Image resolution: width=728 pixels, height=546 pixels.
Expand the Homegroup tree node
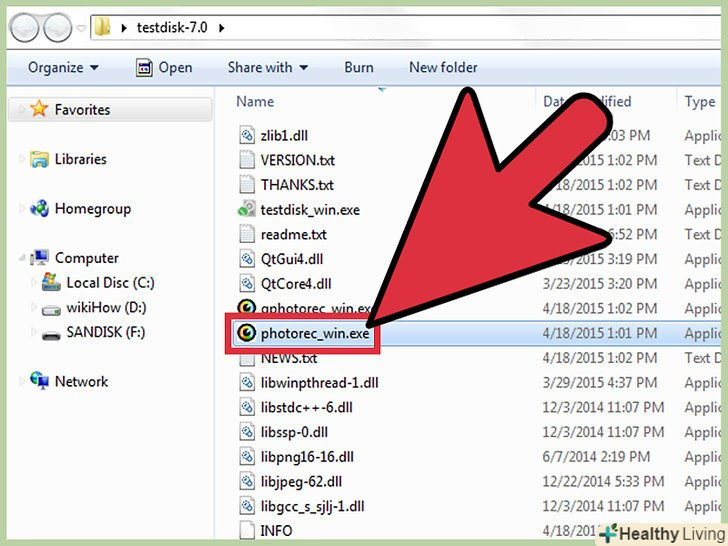coord(21,208)
